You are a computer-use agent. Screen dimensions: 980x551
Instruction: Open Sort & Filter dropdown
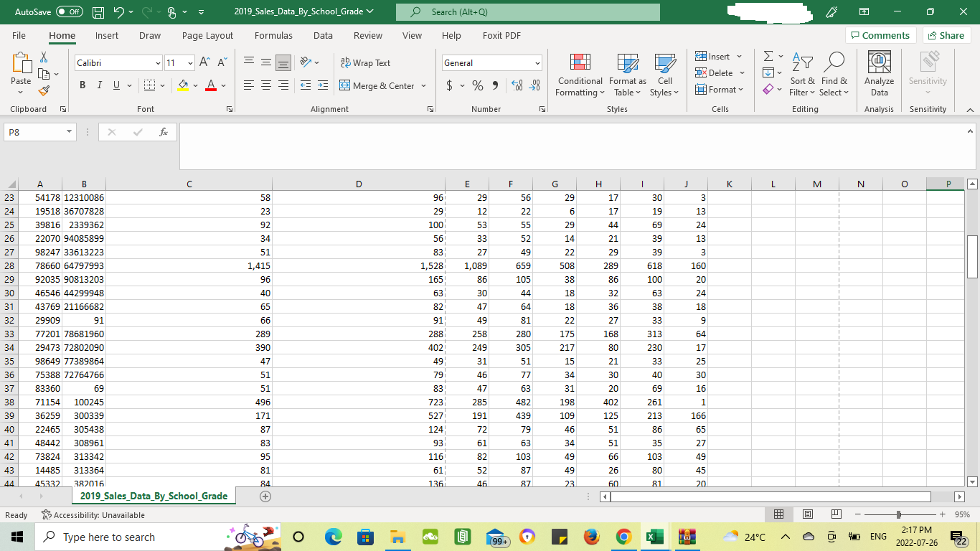point(803,74)
